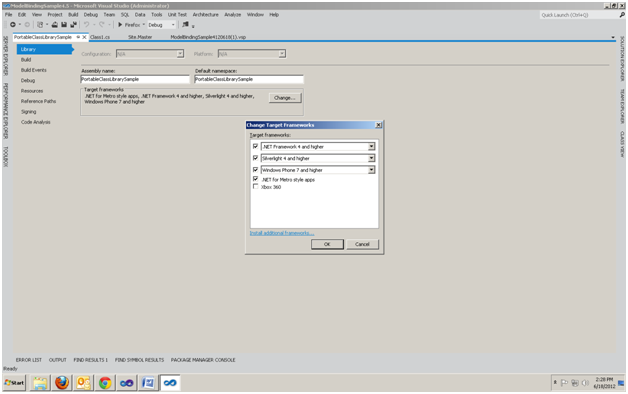The width and height of the screenshot is (628, 394).
Task: Click the Start button
Action: pos(14,383)
